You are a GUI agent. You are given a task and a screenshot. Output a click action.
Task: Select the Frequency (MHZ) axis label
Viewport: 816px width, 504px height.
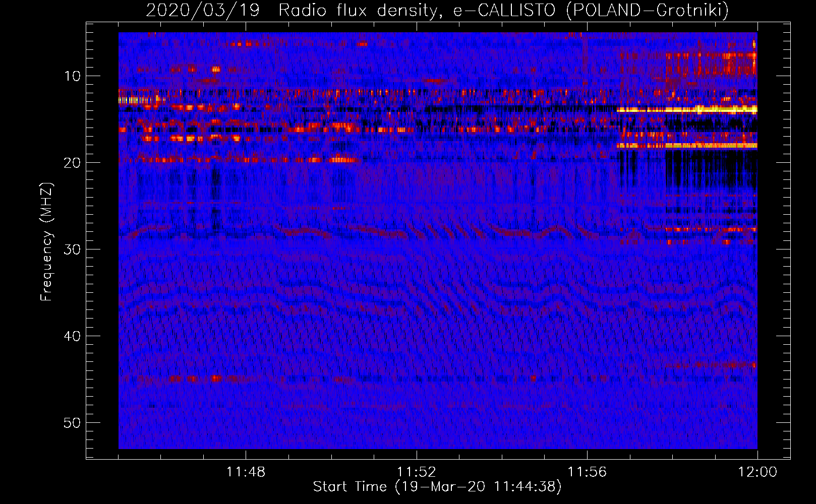click(x=46, y=242)
